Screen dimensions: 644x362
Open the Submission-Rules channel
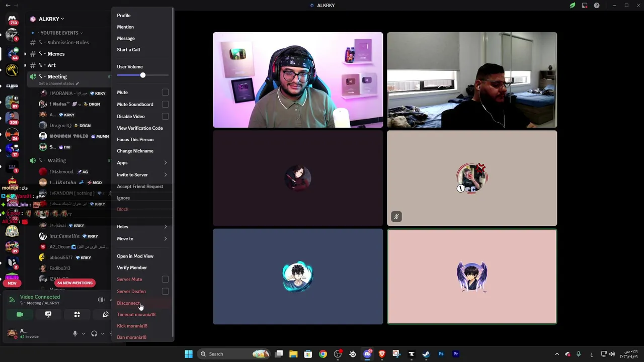pos(68,43)
